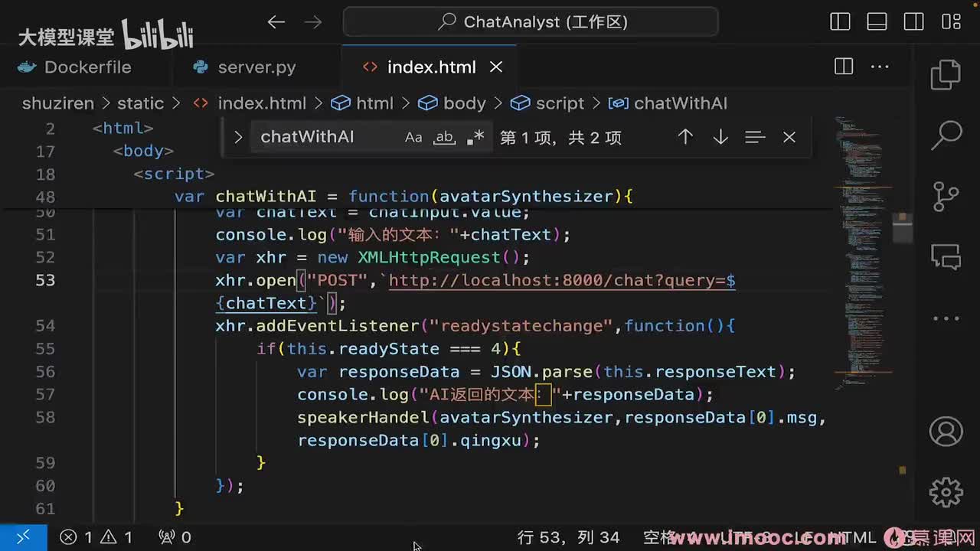This screenshot has height=551, width=980.
Task: Select the index.html editor tab
Action: coord(431,67)
